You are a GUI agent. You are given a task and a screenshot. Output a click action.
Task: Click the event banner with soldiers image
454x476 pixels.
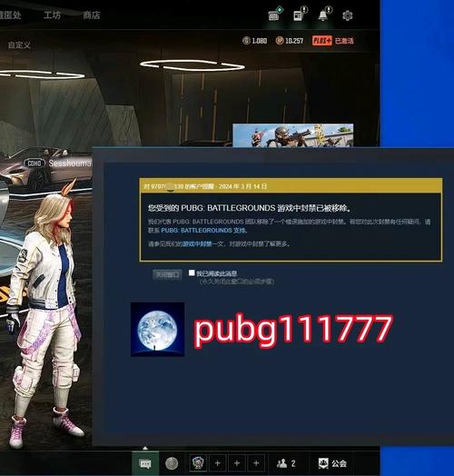point(293,135)
